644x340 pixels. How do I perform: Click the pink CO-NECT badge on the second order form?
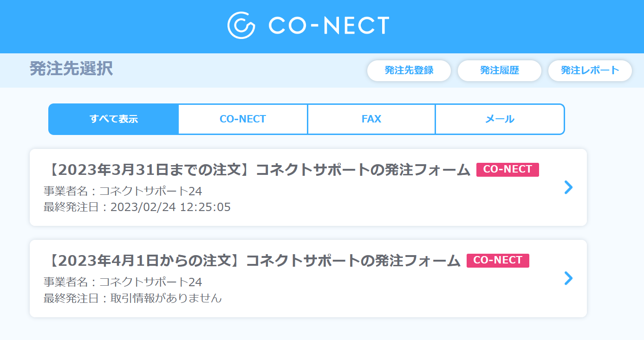tap(498, 261)
